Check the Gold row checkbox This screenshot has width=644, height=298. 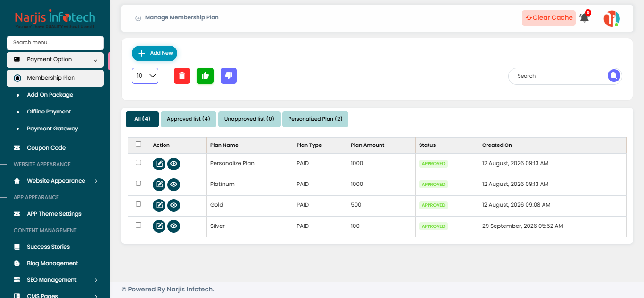(139, 204)
